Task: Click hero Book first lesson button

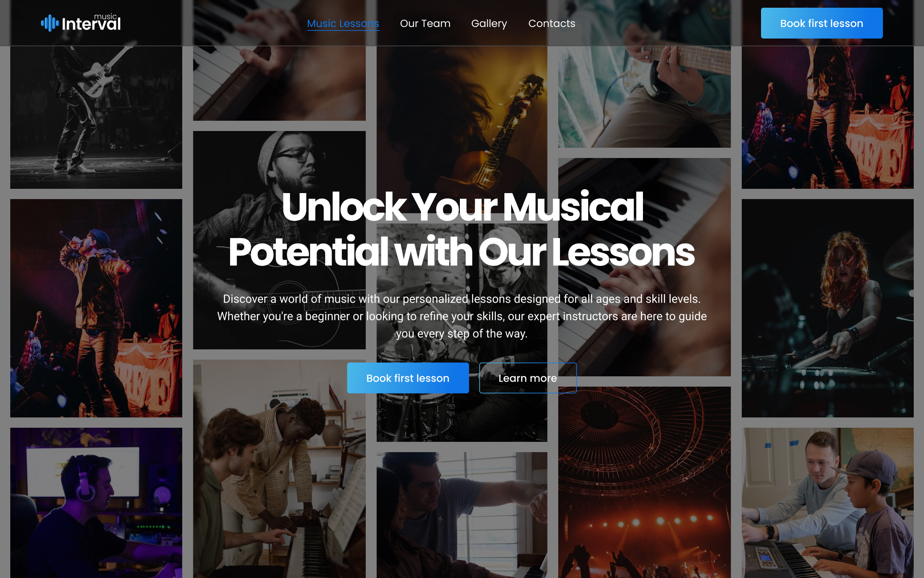Action: (x=408, y=378)
